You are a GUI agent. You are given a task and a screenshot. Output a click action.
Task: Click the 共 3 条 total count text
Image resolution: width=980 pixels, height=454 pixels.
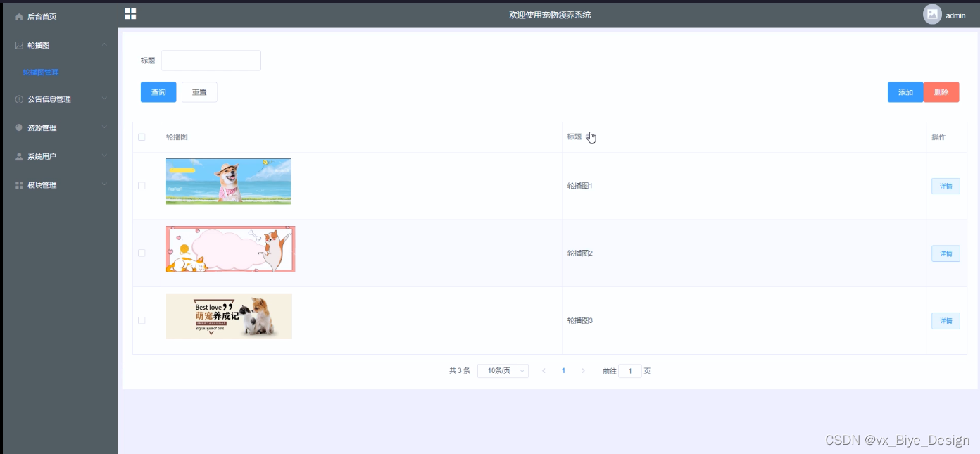point(460,371)
